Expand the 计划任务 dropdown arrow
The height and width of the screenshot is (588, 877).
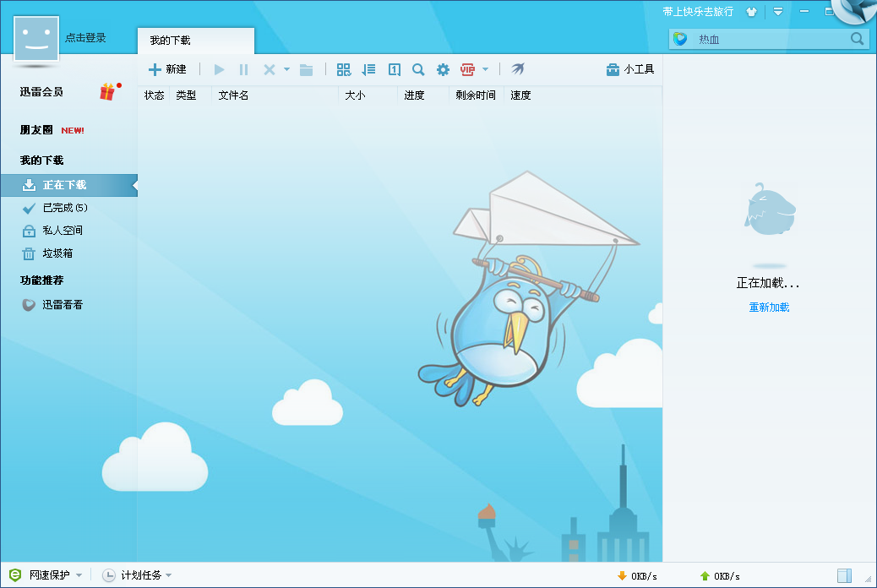click(x=169, y=575)
